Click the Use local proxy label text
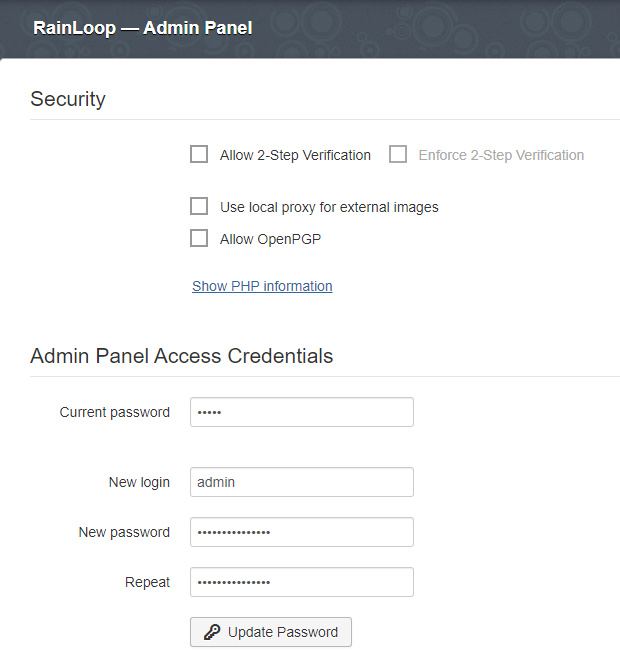Image resolution: width=620 pixels, height=653 pixels. pos(329,207)
